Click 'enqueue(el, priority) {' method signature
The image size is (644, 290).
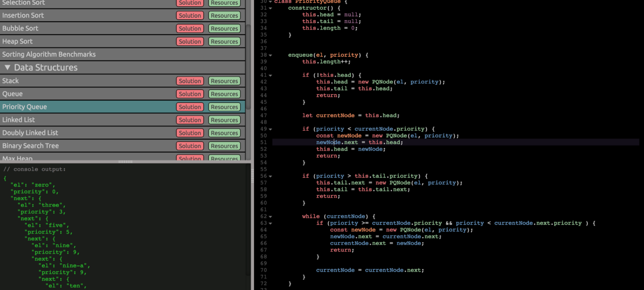click(328, 55)
